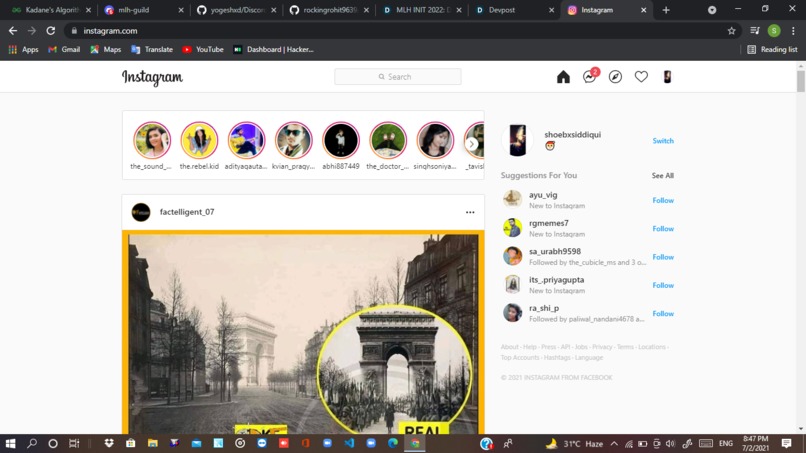Open YouTube bookmark
806x453 pixels.
(203, 49)
